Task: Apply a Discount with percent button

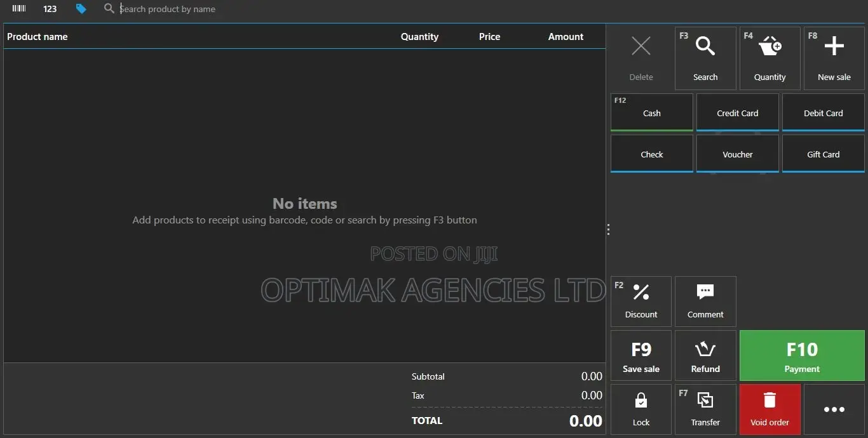Action: point(641,301)
